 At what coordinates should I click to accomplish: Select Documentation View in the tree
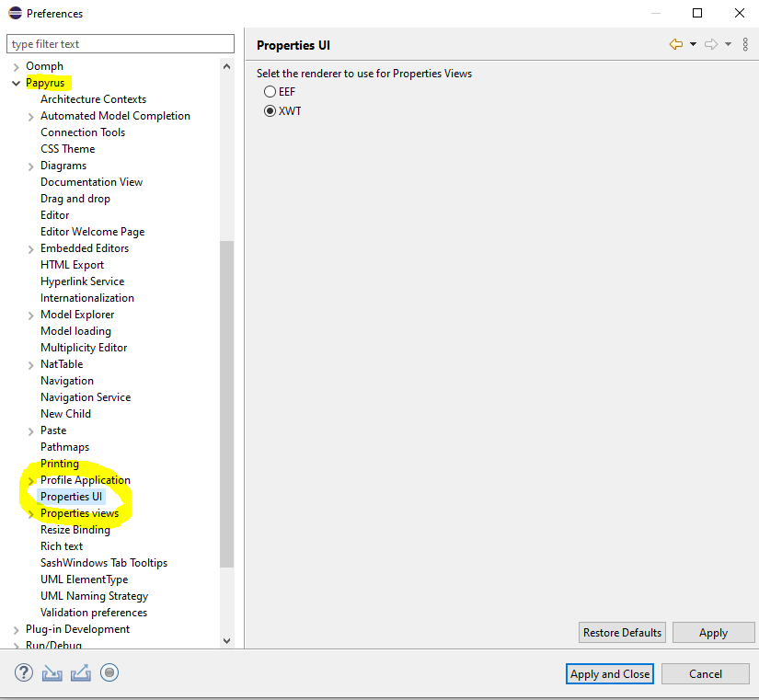[91, 182]
